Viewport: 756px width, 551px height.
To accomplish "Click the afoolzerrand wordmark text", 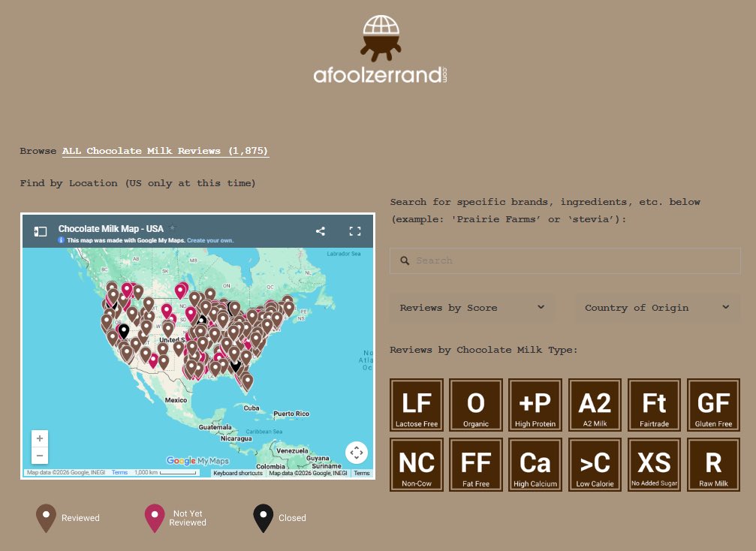I will coord(381,75).
